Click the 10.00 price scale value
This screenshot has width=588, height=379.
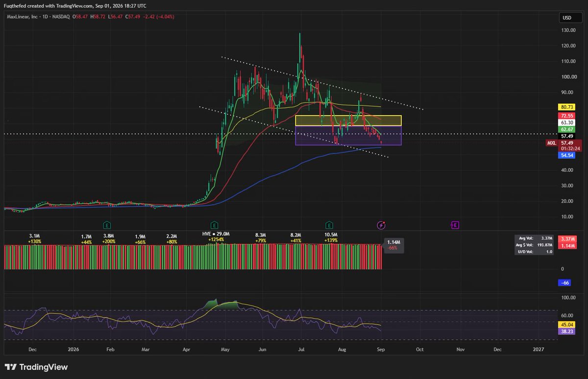(568, 216)
